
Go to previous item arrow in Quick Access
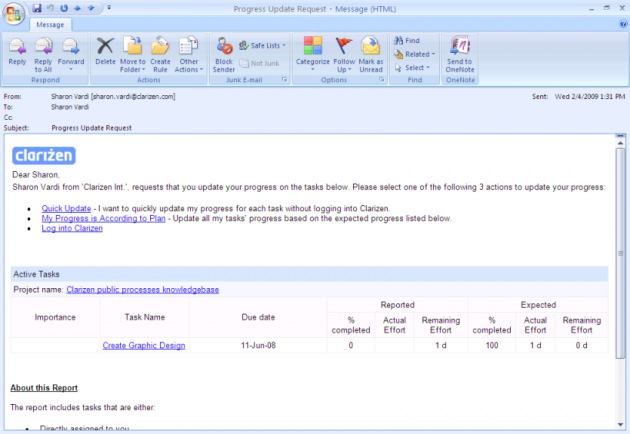tap(77, 8)
